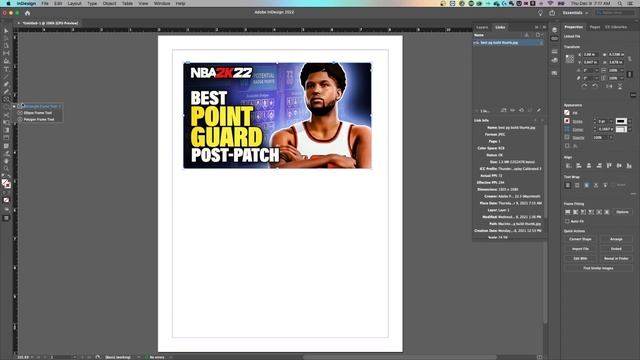Viewport: 640px width, 360px height.
Task: Click the Reveal in Finder button
Action: 616,259
